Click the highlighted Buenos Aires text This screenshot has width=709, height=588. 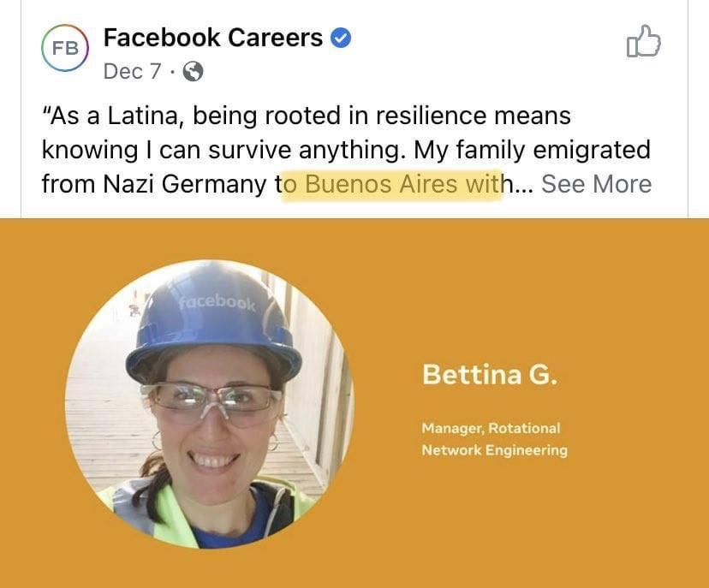[381, 184]
